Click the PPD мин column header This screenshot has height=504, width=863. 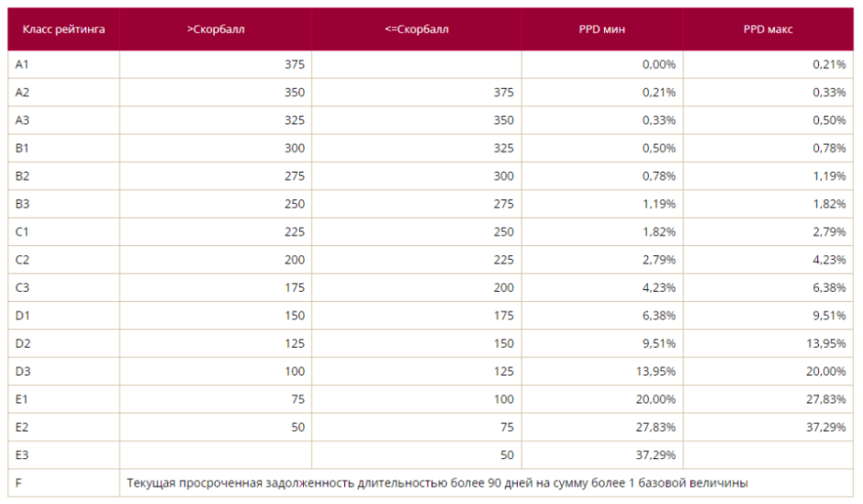click(602, 29)
